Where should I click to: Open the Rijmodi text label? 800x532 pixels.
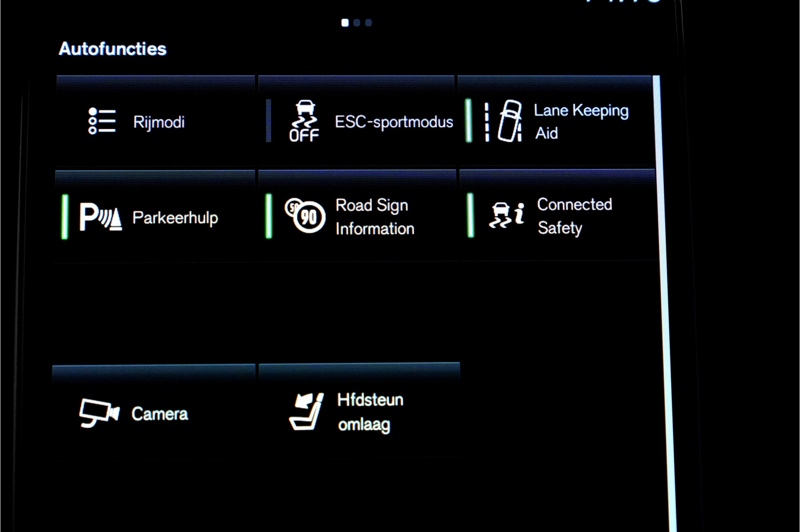point(159,122)
